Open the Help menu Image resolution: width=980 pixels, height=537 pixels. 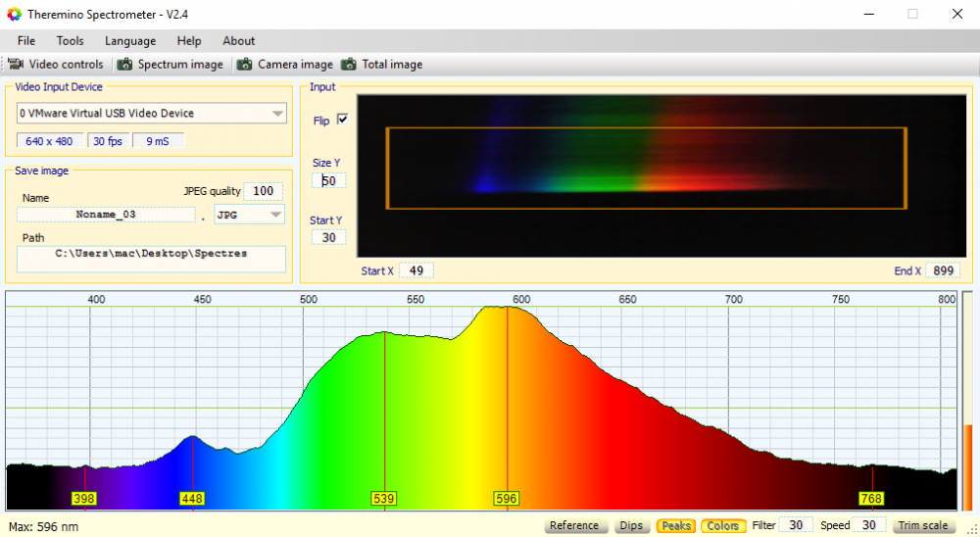[x=189, y=40]
